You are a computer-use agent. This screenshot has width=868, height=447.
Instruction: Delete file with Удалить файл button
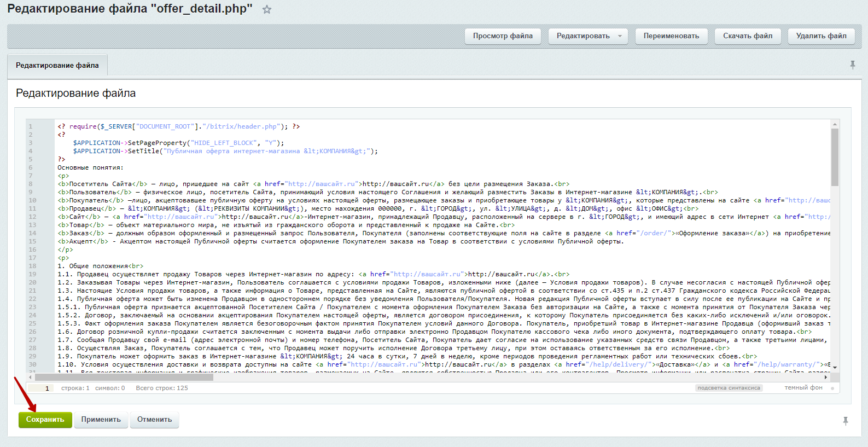(x=821, y=36)
